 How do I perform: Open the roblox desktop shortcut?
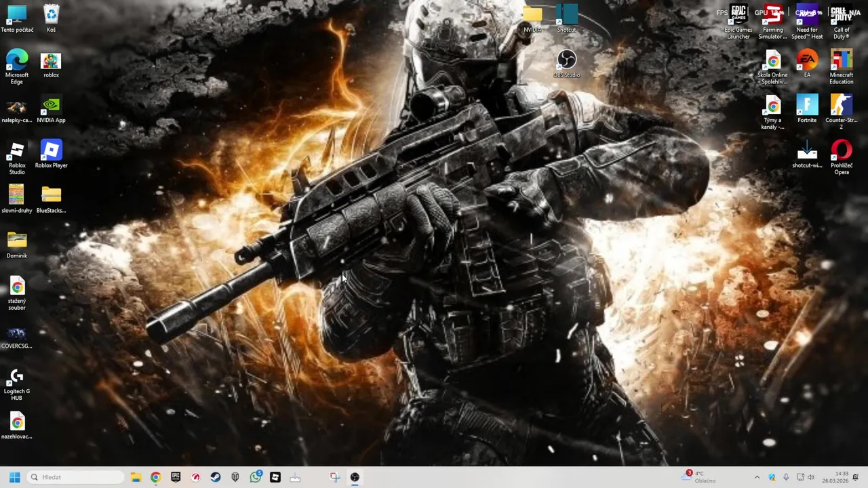click(51, 64)
